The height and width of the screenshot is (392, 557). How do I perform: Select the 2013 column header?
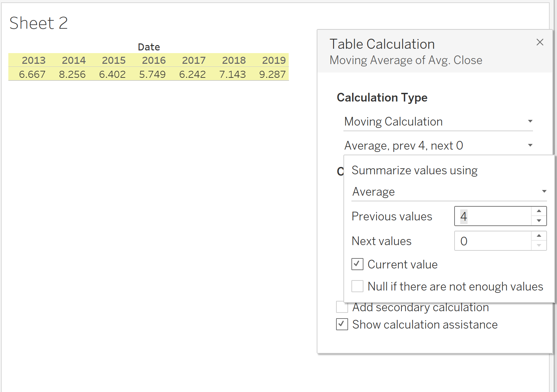tap(33, 60)
